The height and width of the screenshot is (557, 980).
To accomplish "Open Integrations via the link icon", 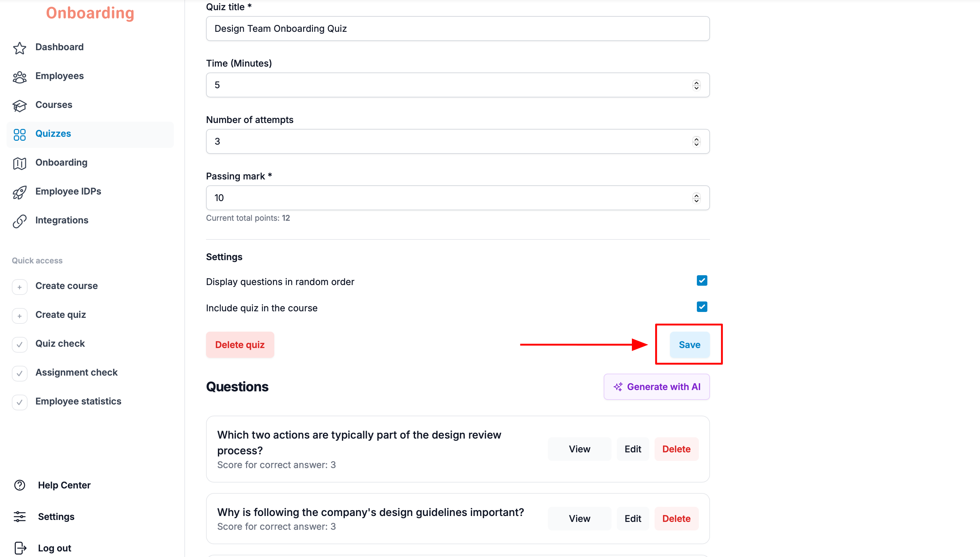I will [x=19, y=221].
